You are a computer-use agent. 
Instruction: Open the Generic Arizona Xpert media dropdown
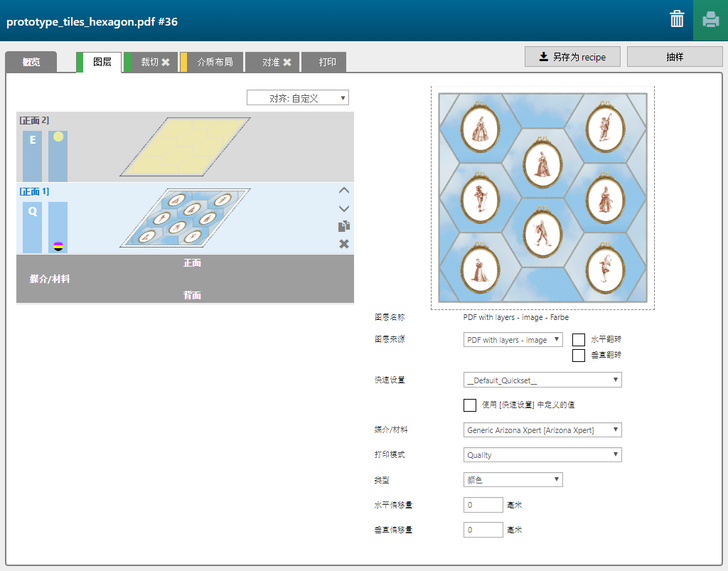(542, 430)
